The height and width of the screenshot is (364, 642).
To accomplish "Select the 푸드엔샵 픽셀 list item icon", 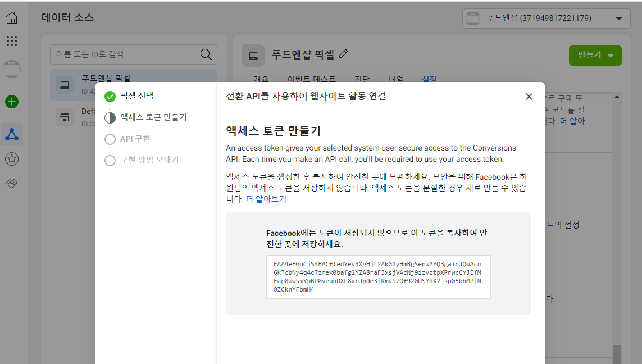I will coord(65,85).
